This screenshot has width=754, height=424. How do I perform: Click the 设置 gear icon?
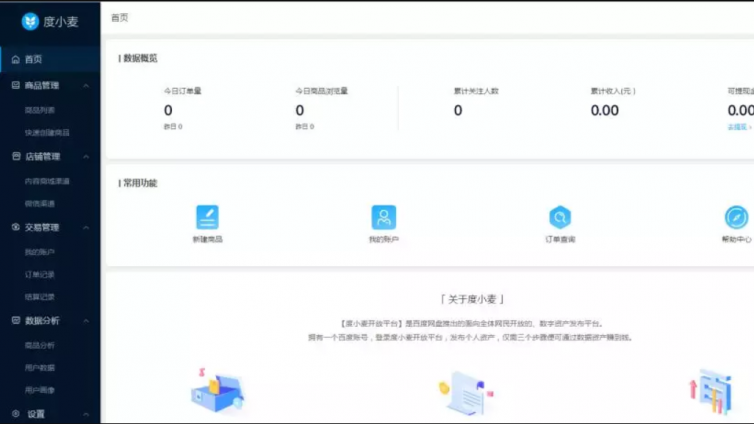[16, 413]
